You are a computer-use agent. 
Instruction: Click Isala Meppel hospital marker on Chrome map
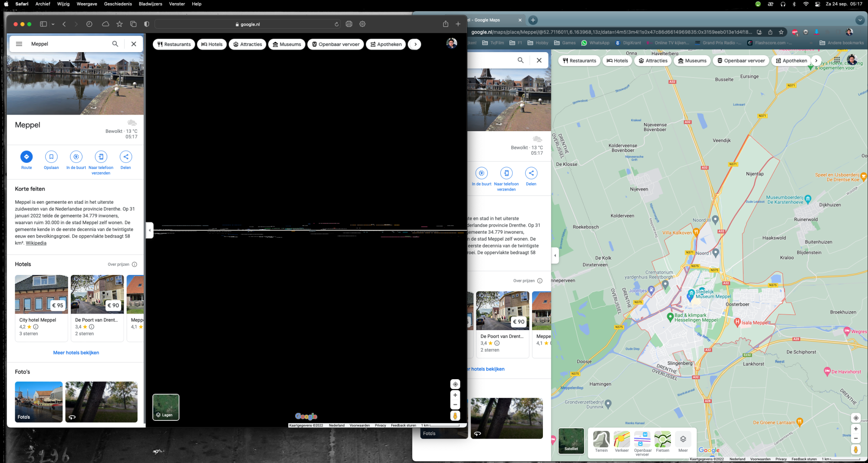tap(737, 322)
